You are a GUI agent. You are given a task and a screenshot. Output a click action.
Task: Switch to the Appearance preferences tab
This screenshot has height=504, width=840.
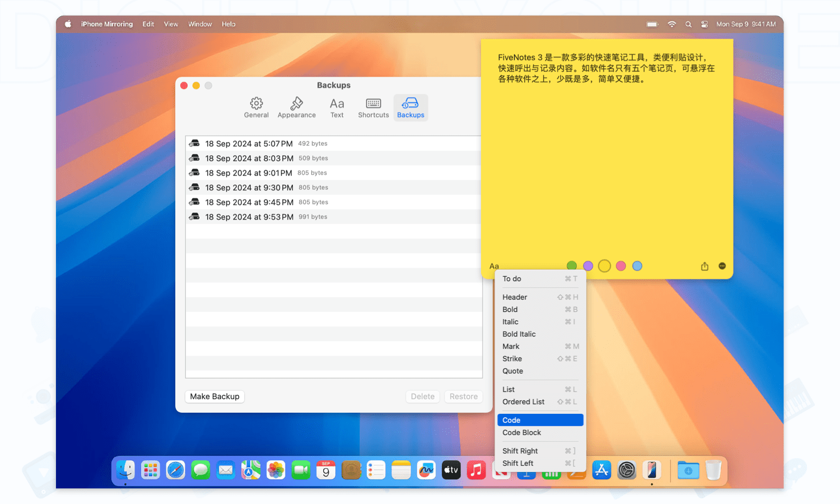pos(296,108)
